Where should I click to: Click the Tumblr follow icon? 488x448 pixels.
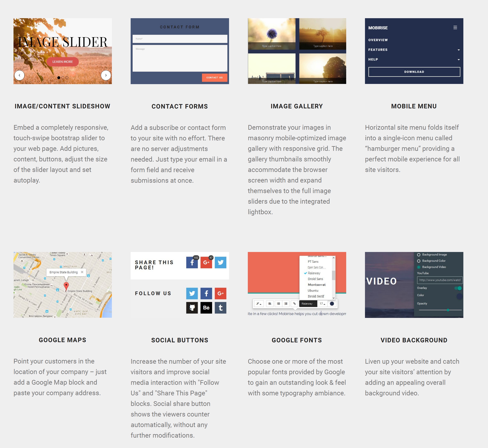tap(221, 307)
